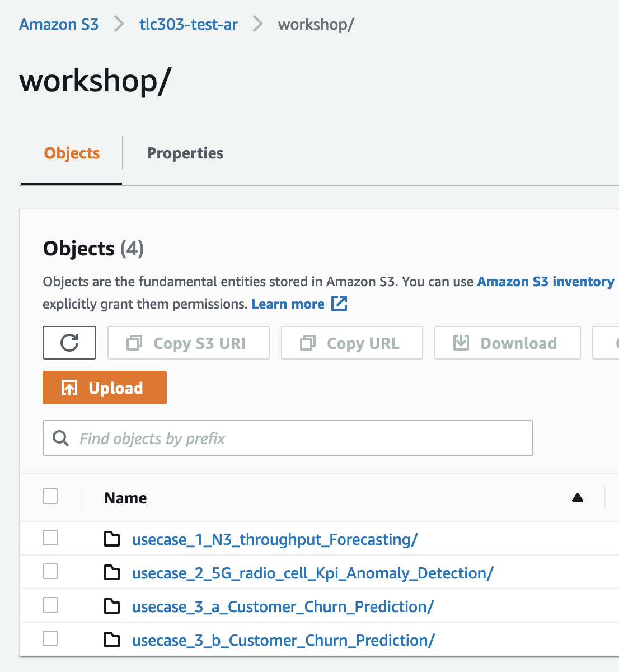The height and width of the screenshot is (672, 619).
Task: Open folder usecase_1_N3_throughput_Forecasting/
Action: [275, 540]
